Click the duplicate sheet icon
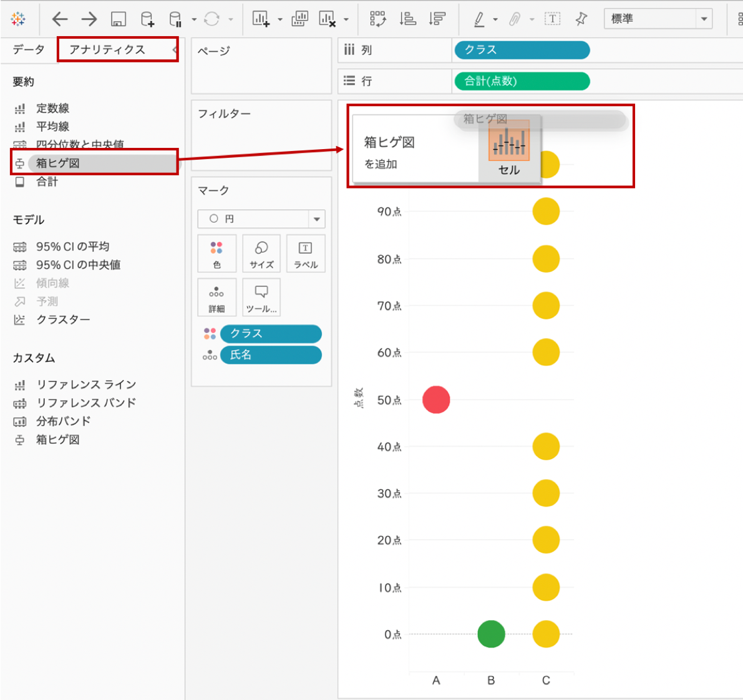The width and height of the screenshot is (743, 700). click(x=299, y=19)
